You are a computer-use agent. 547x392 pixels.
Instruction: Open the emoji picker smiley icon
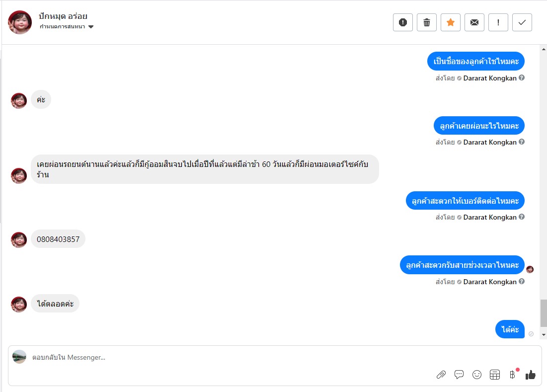[477, 375]
